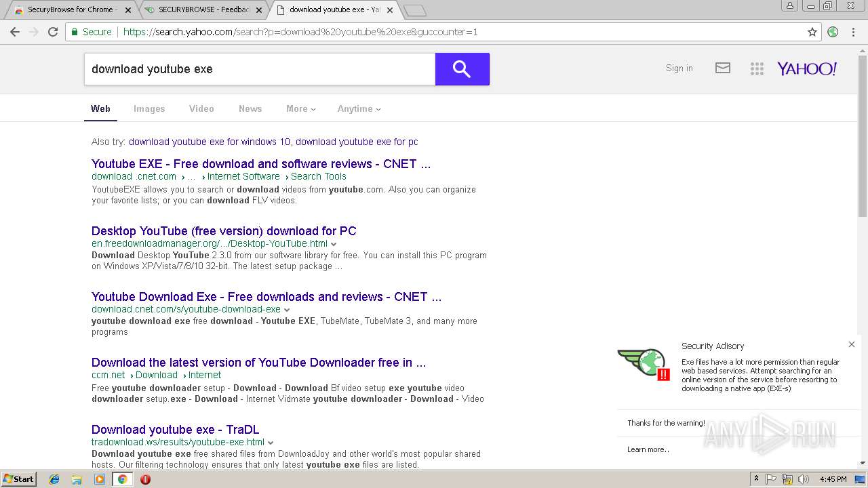The height and width of the screenshot is (488, 868).
Task: Open the Internet Software breadcrumb link
Action: tap(243, 176)
